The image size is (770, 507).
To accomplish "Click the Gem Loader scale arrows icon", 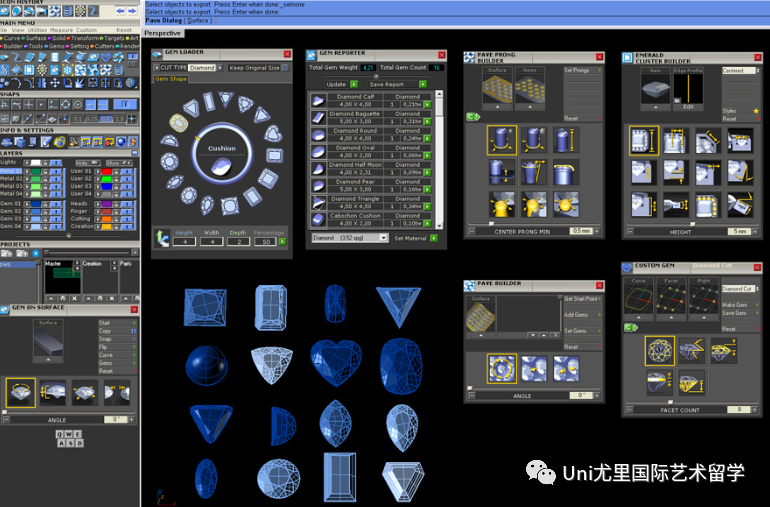I will pos(162,238).
